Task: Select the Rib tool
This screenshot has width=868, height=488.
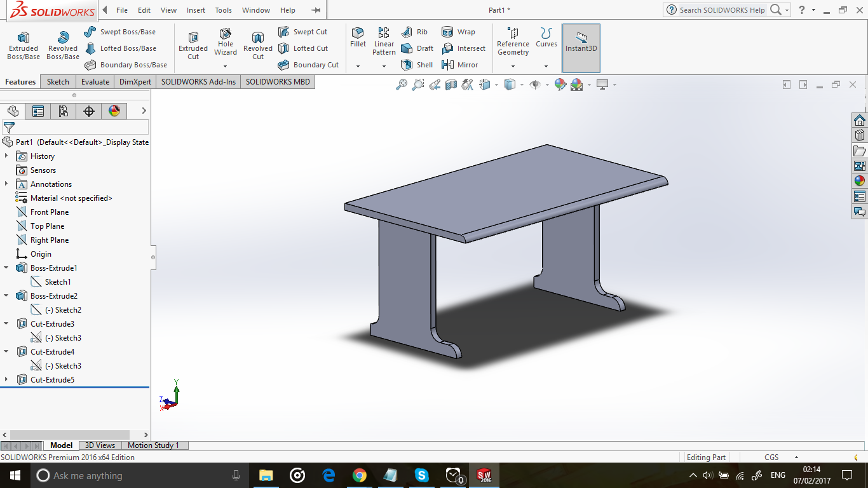Action: 414,32
